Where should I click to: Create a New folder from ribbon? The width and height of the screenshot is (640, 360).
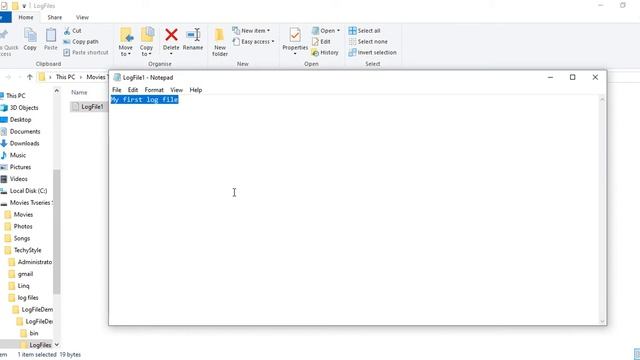point(220,42)
